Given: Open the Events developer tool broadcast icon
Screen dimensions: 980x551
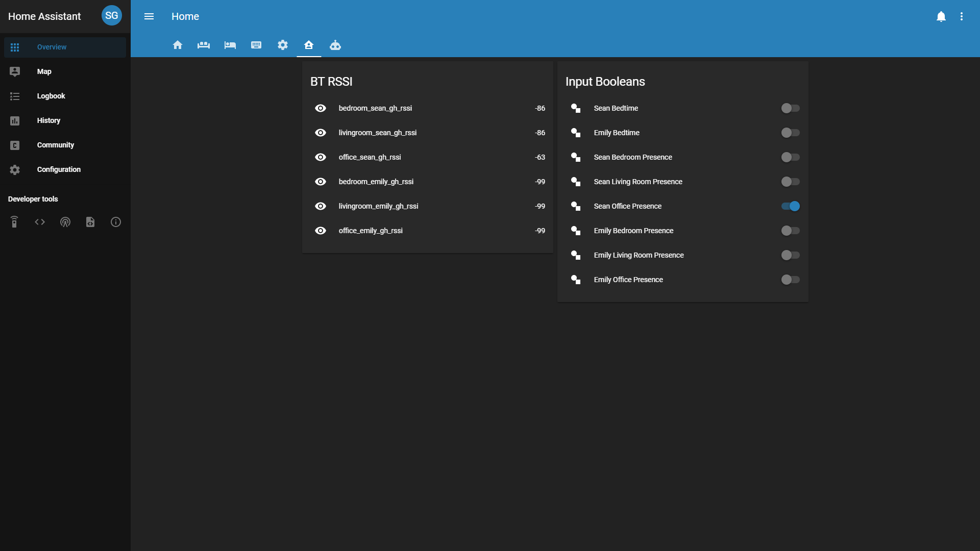Looking at the screenshot, I should click(65, 222).
